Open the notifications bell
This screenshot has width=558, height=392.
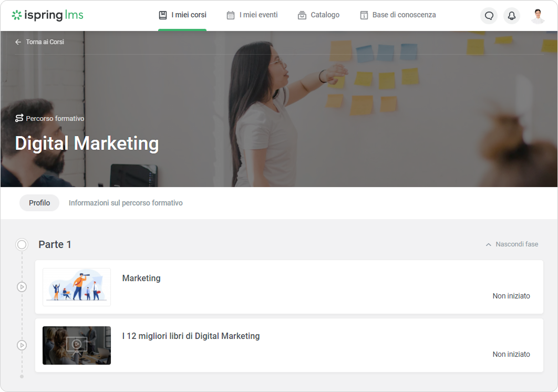tap(511, 16)
